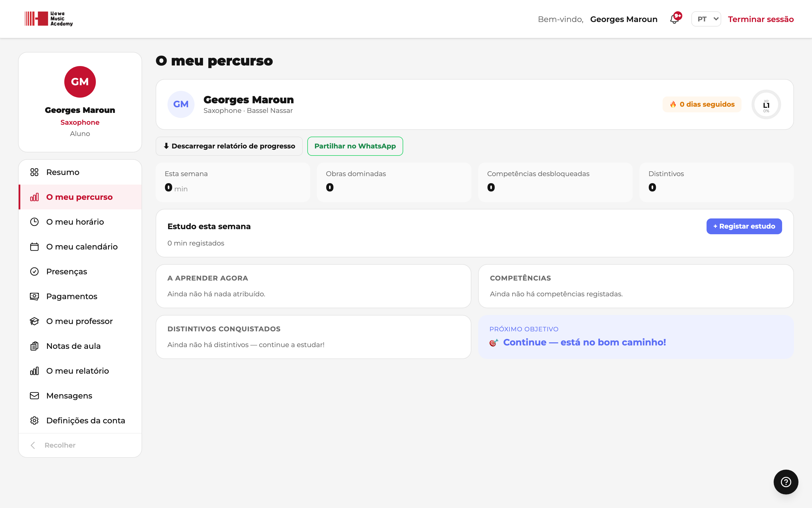Click the 'COMPETÊNCIAS' card heading

(x=520, y=278)
